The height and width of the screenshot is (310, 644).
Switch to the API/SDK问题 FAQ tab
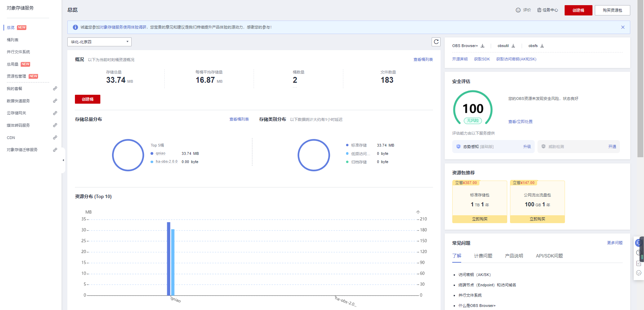click(549, 256)
